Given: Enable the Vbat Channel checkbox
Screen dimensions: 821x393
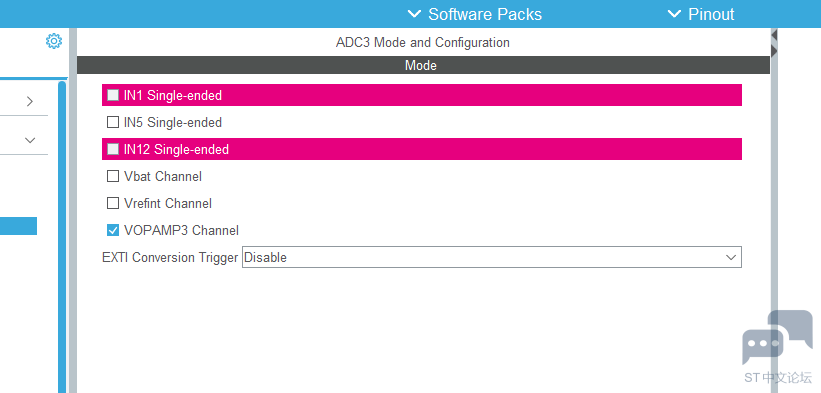Looking at the screenshot, I should coord(113,176).
